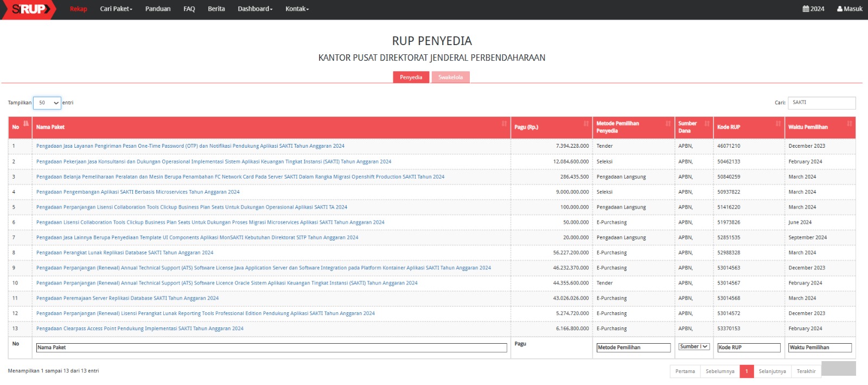The image size is (868, 385).
Task: Sort table by Sumber Dana column
Action: pos(694,127)
